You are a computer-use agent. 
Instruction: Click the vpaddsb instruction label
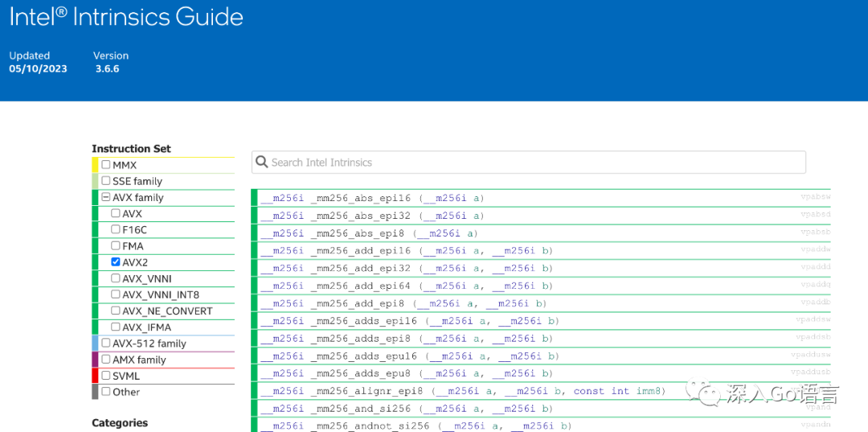pos(813,337)
